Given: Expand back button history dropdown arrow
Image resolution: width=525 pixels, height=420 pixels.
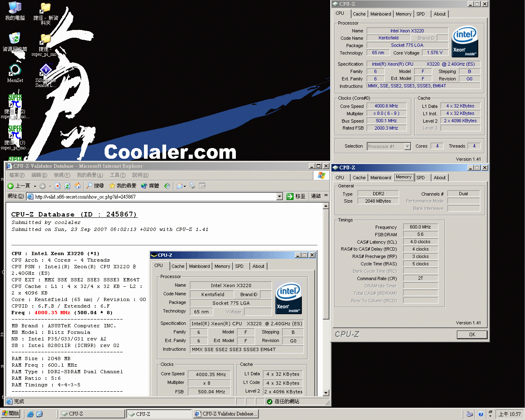Looking at the screenshot, I should pos(35,186).
